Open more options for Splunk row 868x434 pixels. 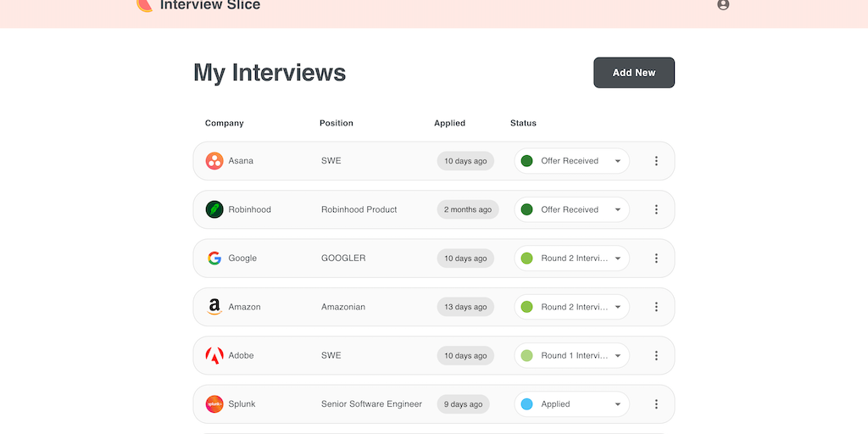[x=656, y=404]
